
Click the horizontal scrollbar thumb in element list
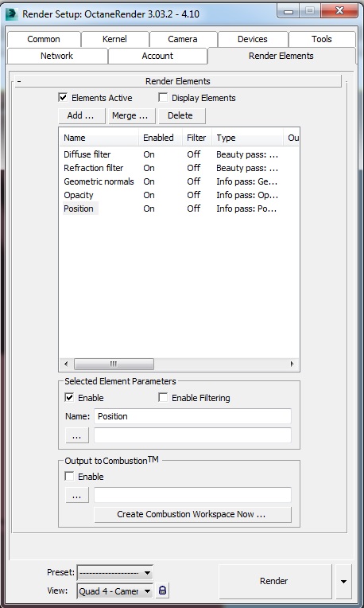pos(114,364)
